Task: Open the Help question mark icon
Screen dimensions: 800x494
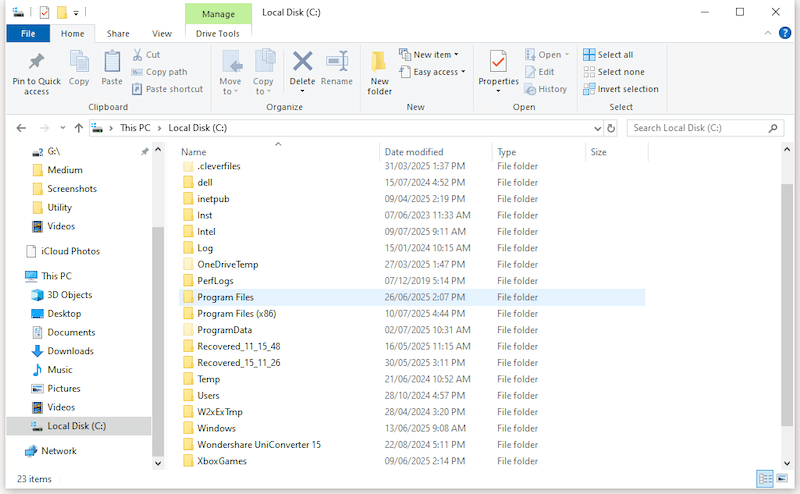Action: click(783, 34)
